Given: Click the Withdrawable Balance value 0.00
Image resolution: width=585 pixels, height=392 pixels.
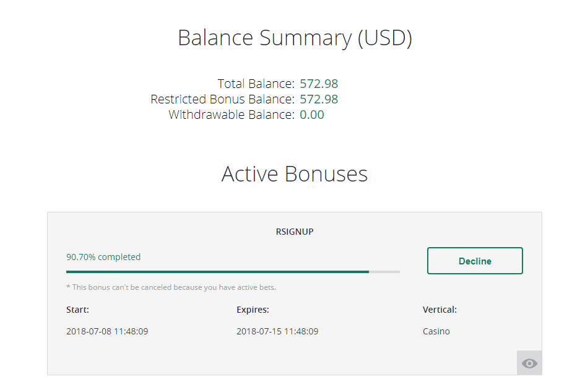Looking at the screenshot, I should 312,115.
